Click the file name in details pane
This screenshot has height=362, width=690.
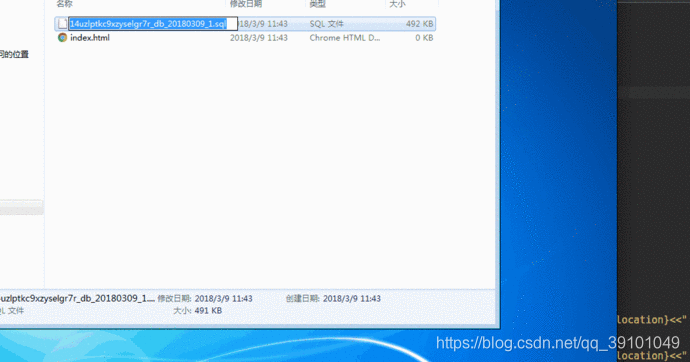pos(77,298)
